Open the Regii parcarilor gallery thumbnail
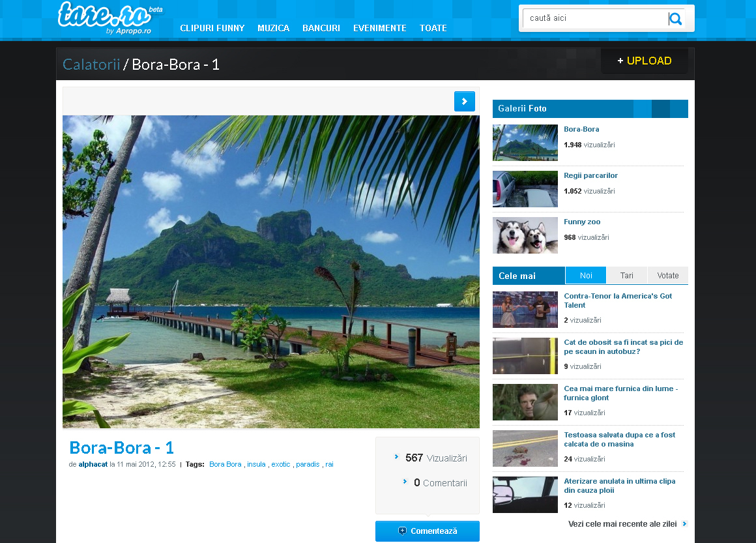This screenshot has height=543, width=756. (x=525, y=189)
